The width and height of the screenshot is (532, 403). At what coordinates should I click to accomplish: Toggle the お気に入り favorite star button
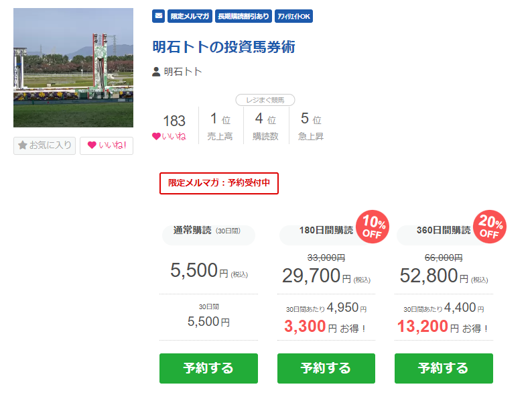pos(44,146)
